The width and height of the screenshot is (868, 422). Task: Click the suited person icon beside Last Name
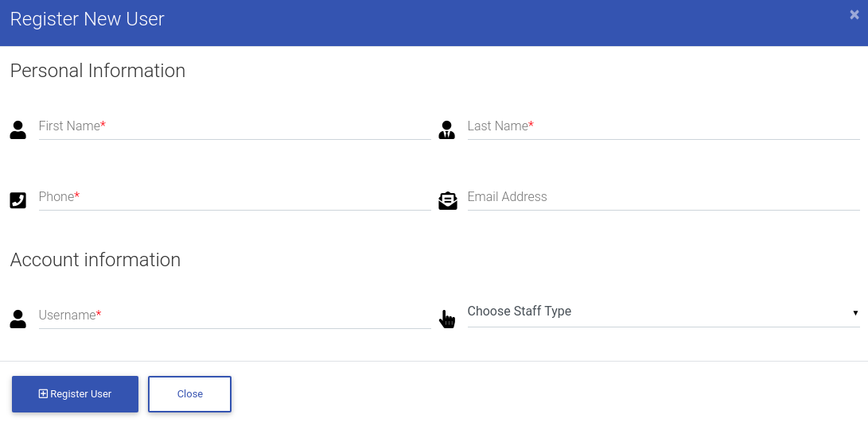point(447,130)
